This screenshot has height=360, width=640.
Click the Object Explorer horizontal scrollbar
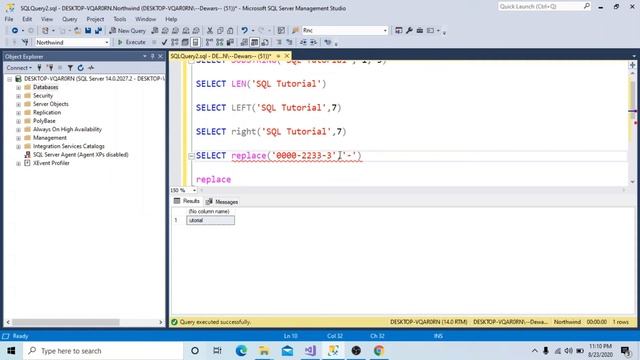point(65,322)
